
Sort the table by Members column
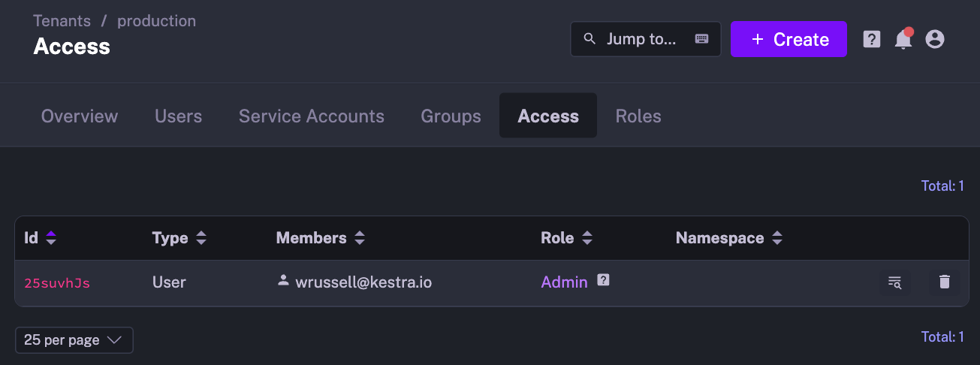point(360,238)
